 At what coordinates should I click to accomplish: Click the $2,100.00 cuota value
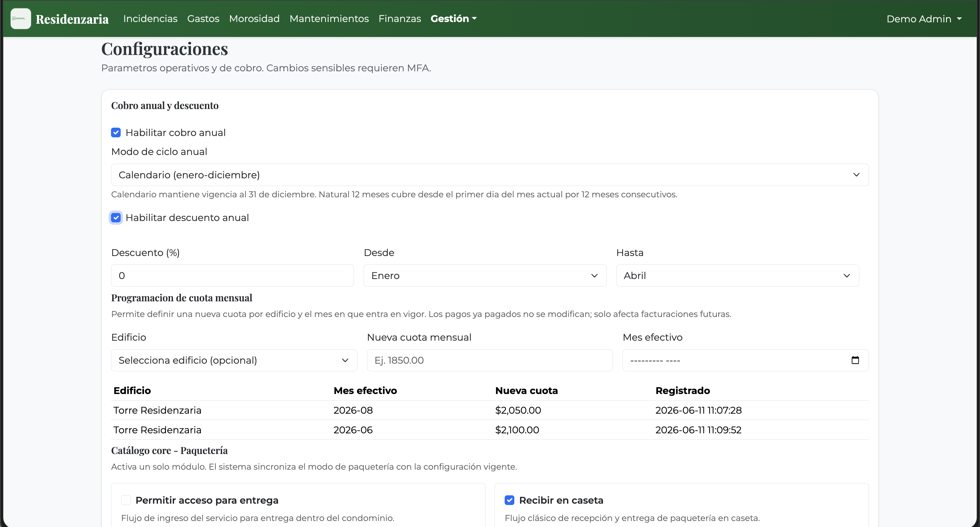click(517, 430)
